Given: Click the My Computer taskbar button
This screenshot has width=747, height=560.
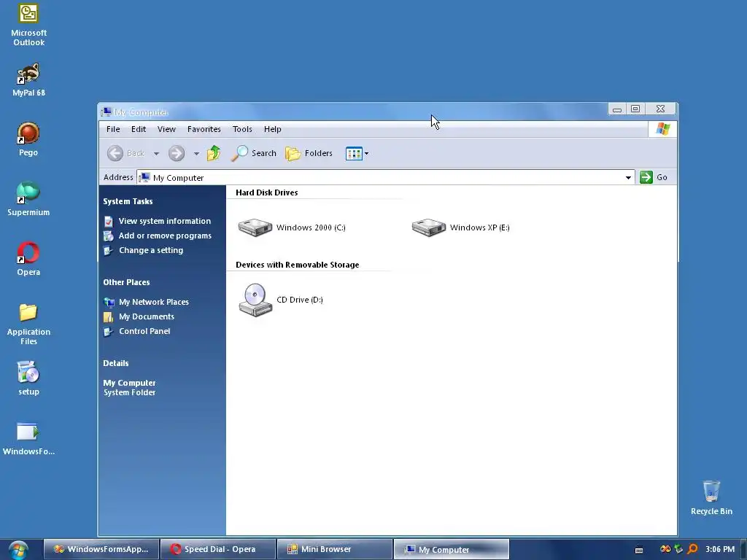Looking at the screenshot, I should pos(451,550).
